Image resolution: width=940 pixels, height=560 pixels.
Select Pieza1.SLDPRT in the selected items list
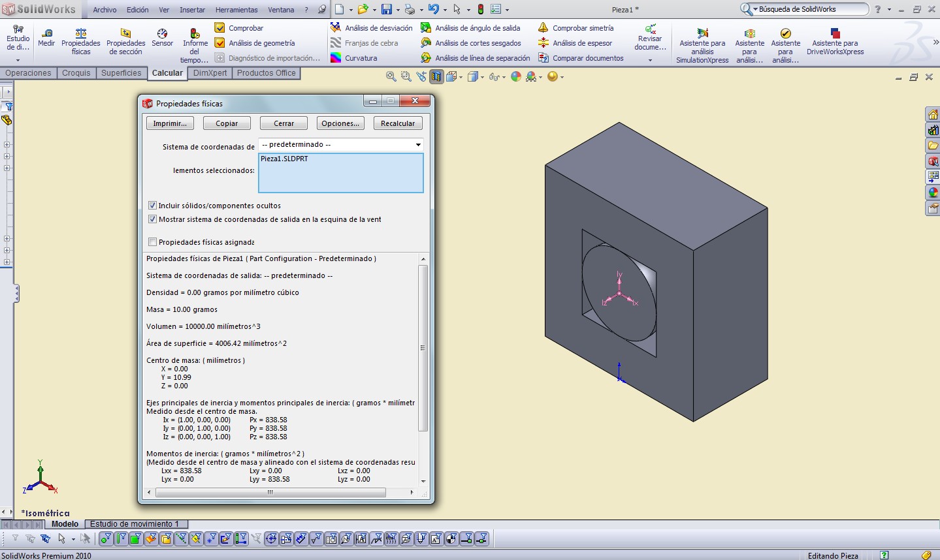(x=284, y=159)
